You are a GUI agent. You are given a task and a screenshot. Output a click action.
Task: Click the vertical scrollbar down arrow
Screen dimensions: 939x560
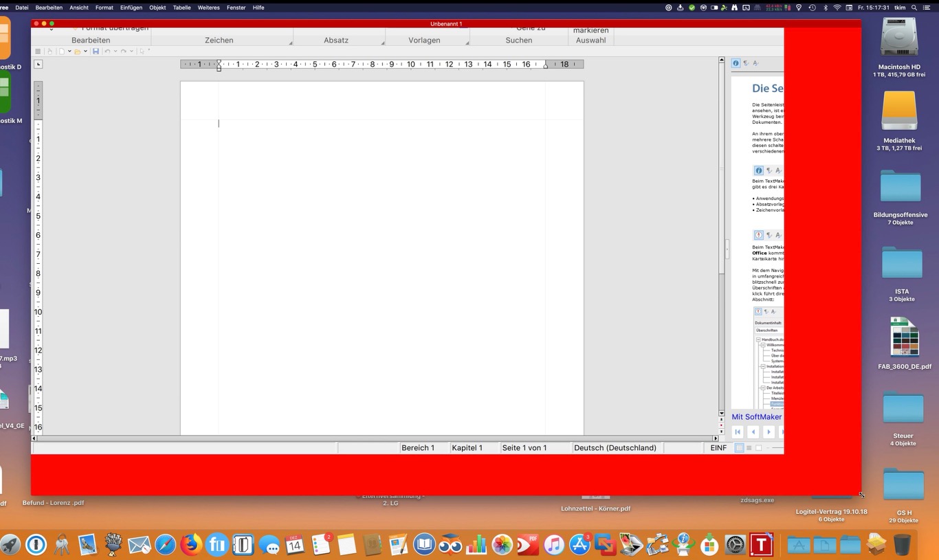click(721, 414)
